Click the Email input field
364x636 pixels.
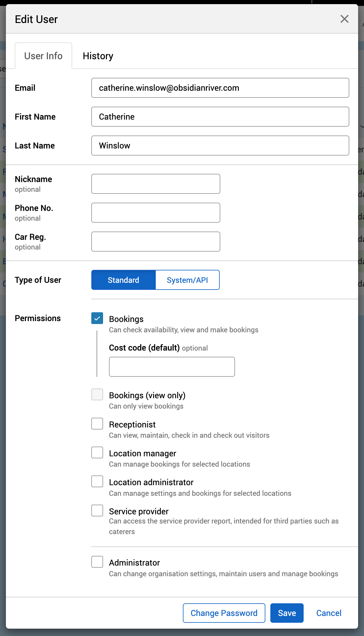220,88
